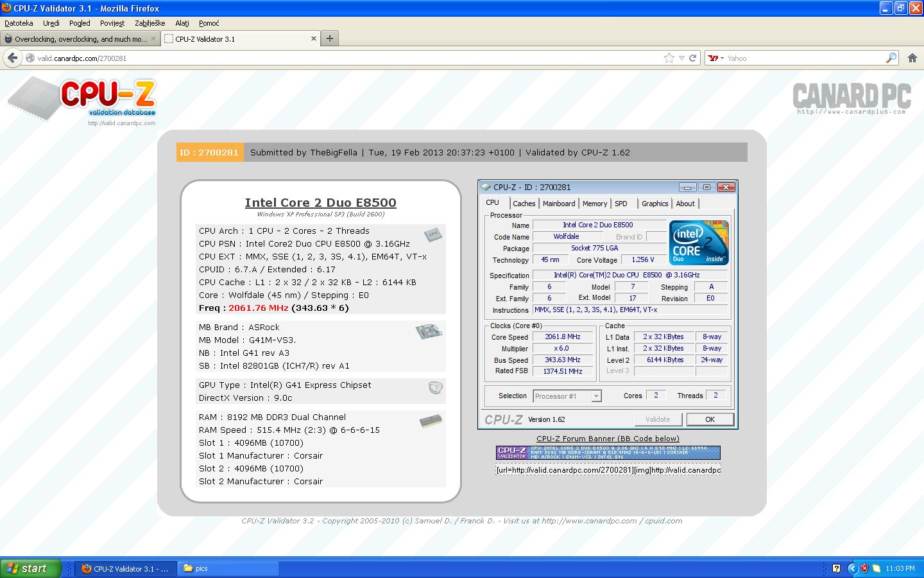Viewport: 924px width, 578px height.
Task: Click the About tab in CPU-Z image
Action: tap(685, 204)
